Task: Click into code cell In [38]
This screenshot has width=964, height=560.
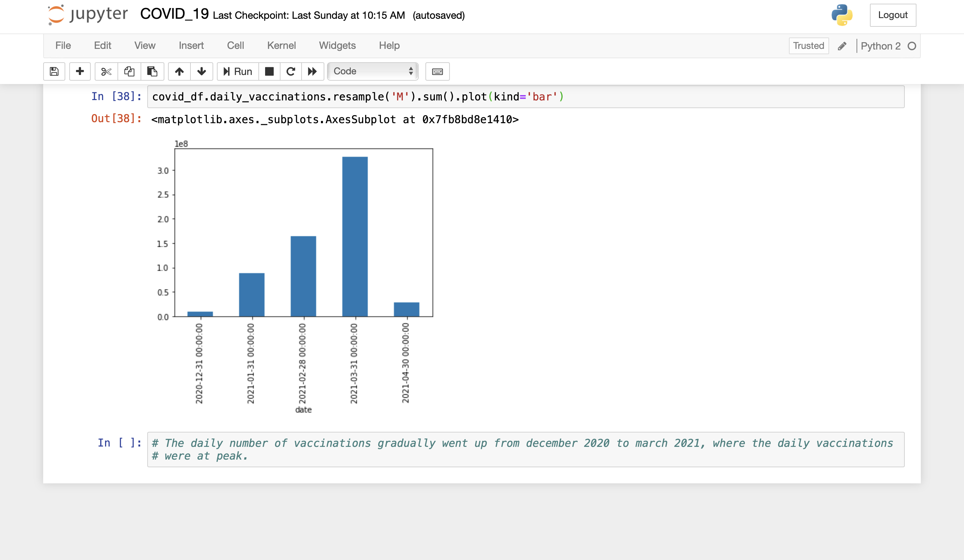Action: click(526, 97)
